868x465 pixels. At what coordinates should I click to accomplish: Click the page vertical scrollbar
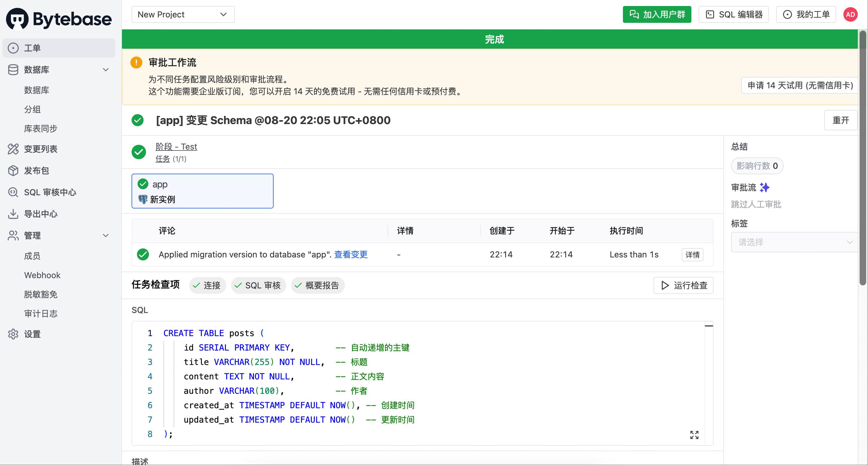[x=863, y=158]
